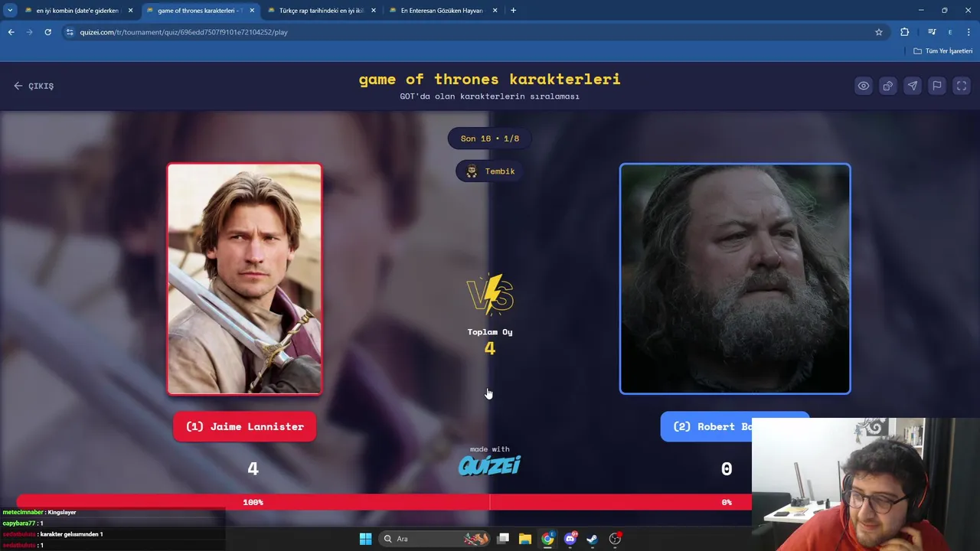Open Tüm Yer İşaretleri bookmarks folder
This screenshot has width=980, height=551.
click(943, 51)
